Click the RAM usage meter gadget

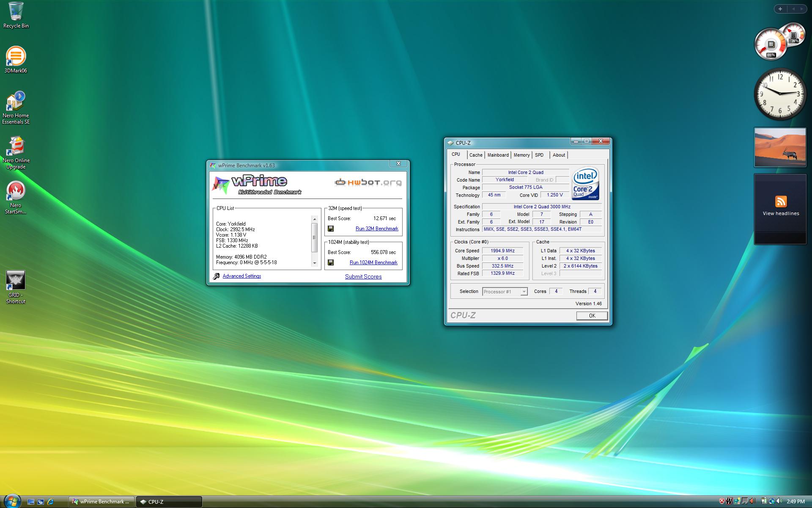[794, 36]
